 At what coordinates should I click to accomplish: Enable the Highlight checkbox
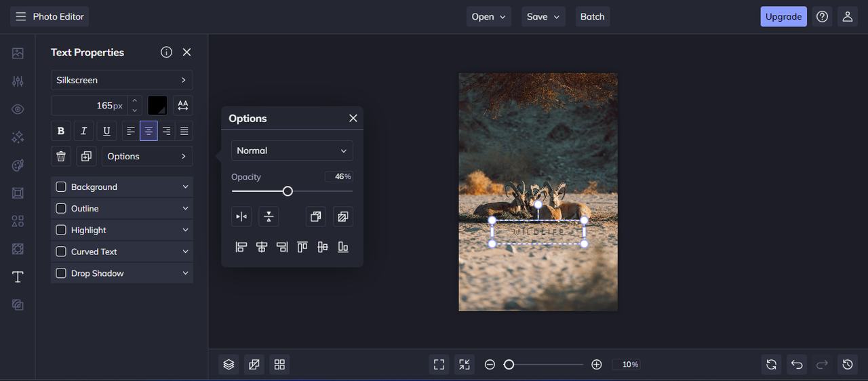(x=61, y=230)
